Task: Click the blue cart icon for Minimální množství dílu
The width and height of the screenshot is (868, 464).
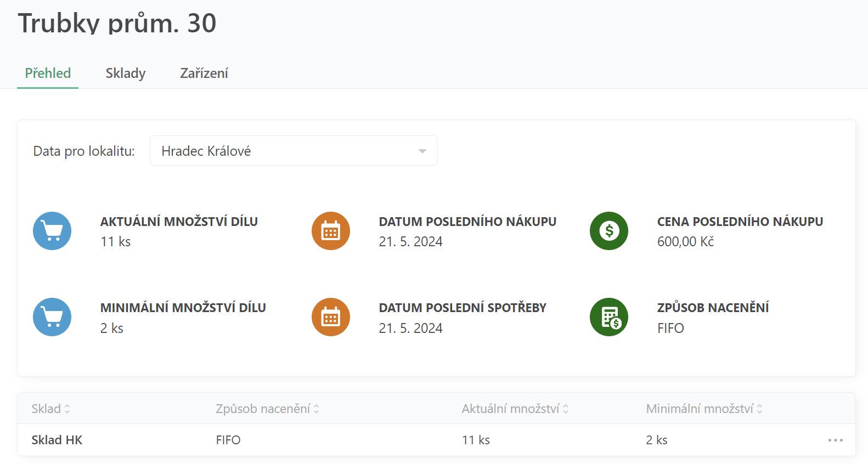Action: coord(52,317)
